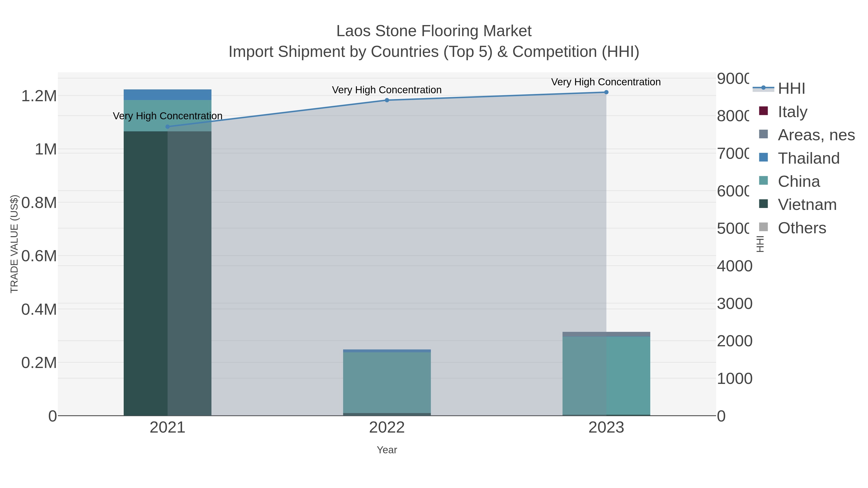
Task: Click the chart title Laos Stone Flooring Market
Action: [x=434, y=31]
